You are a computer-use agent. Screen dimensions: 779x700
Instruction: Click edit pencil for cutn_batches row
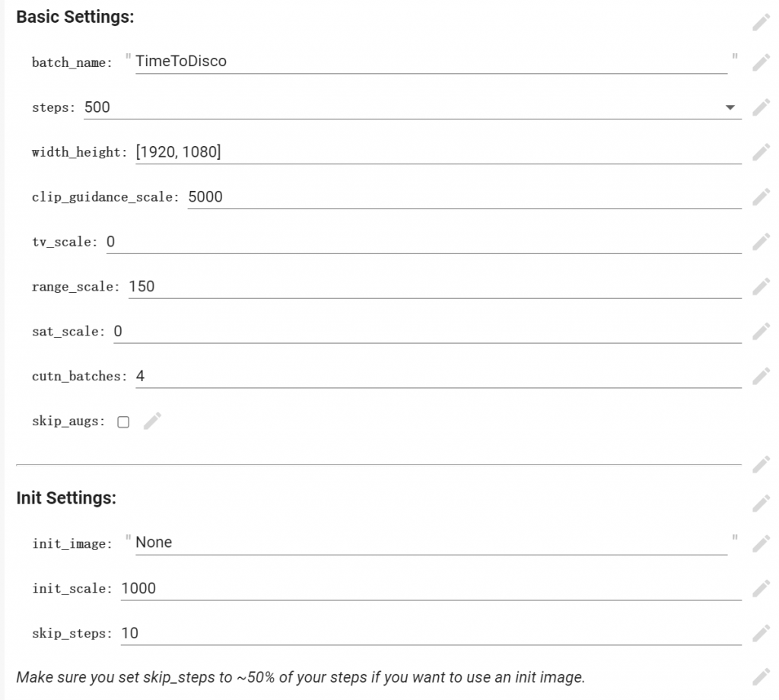pyautogui.click(x=761, y=376)
